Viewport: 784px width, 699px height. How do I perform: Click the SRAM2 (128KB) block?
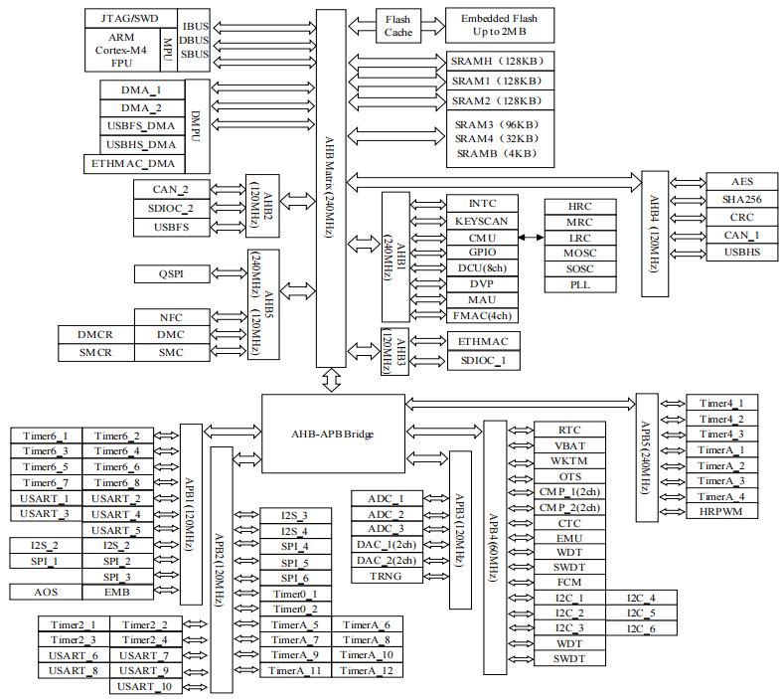500,100
